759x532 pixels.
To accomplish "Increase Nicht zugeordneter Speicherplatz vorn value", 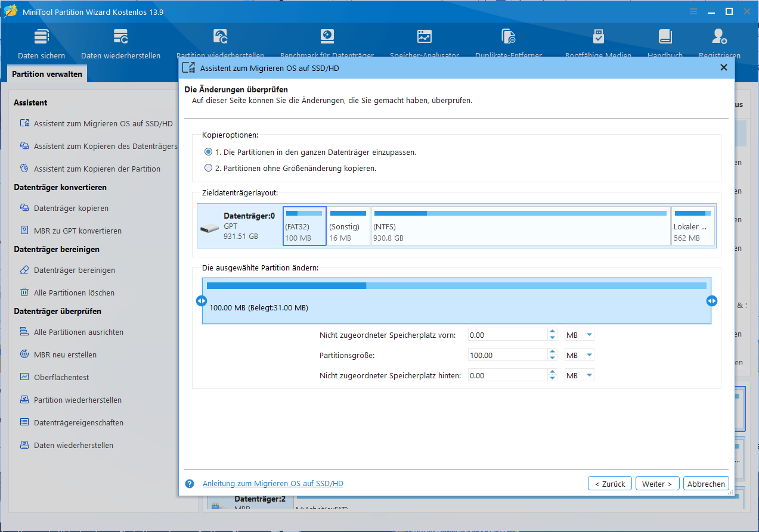I will point(552,332).
